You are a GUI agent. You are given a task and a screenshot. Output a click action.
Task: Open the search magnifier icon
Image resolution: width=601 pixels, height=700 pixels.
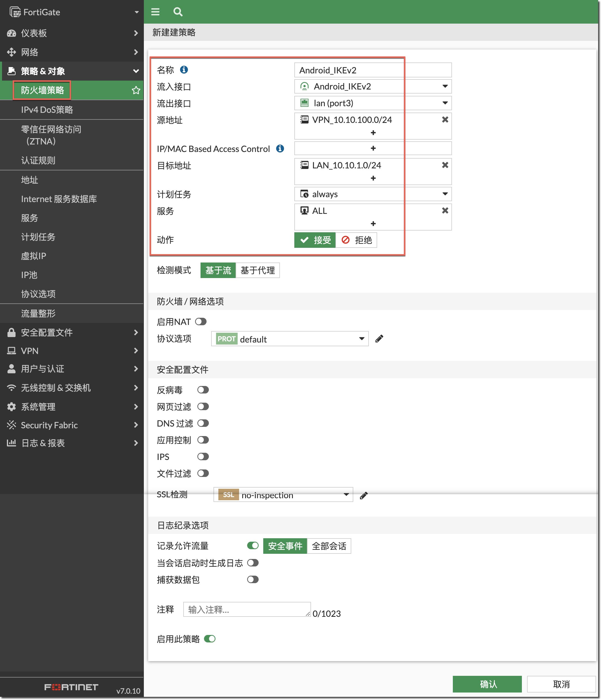[178, 12]
